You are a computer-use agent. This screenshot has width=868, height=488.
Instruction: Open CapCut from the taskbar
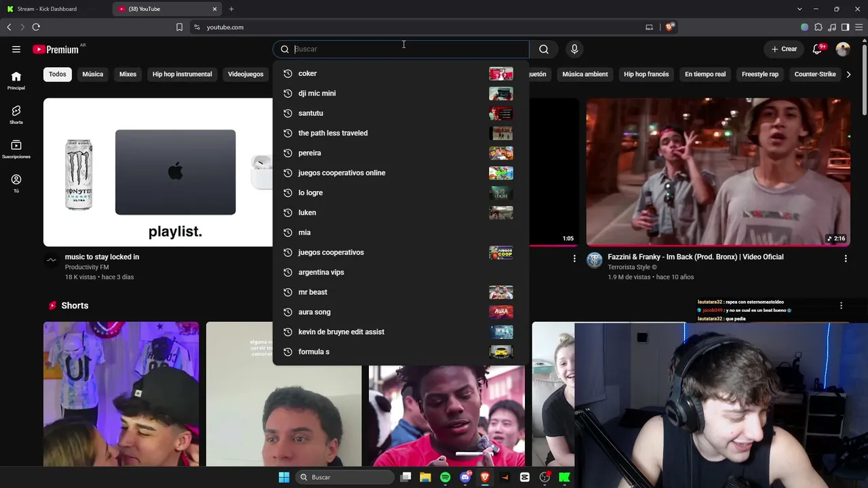pyautogui.click(x=525, y=477)
